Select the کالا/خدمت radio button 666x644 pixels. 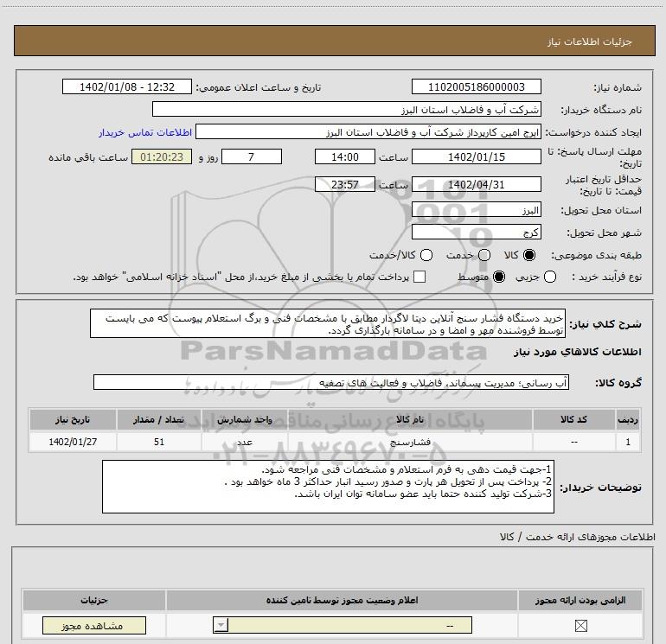click(426, 255)
